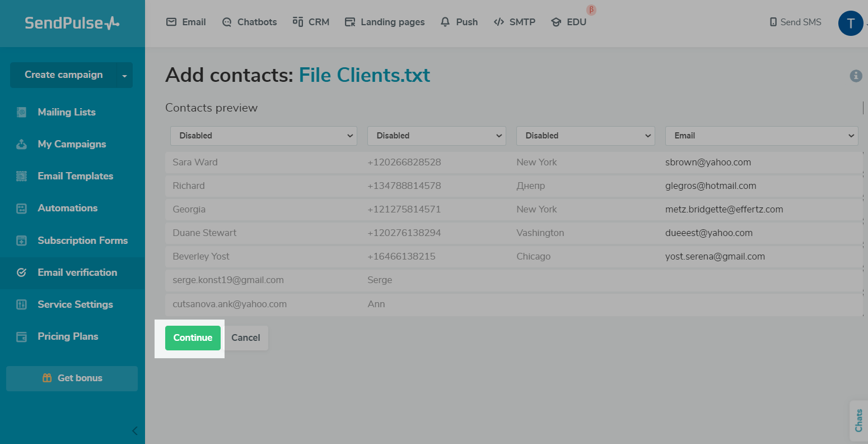Click the city cell Chicago

point(533,257)
